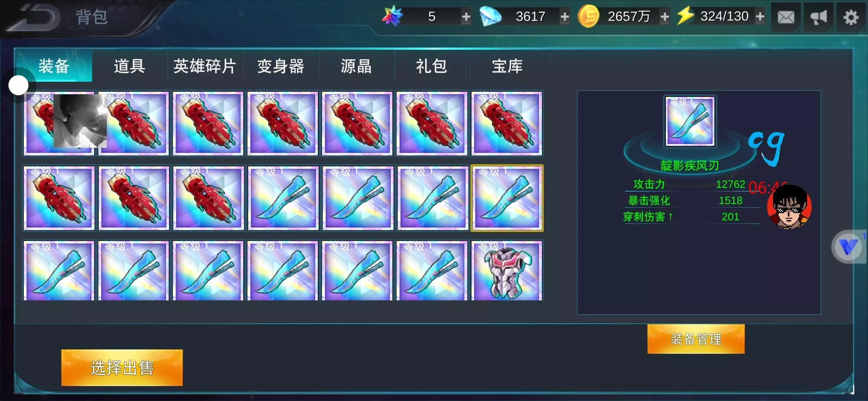Switch to the 礼包 tab
This screenshot has height=401, width=868.
pyautogui.click(x=431, y=66)
